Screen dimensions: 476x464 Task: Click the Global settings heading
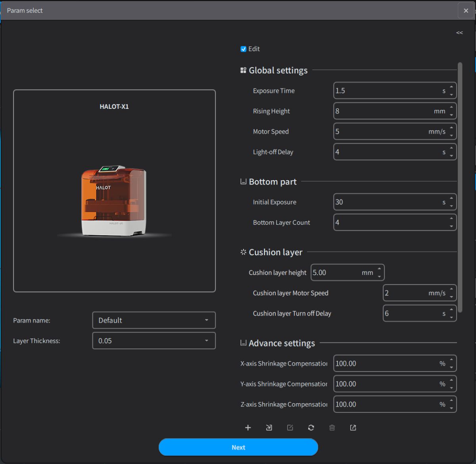[x=278, y=71]
